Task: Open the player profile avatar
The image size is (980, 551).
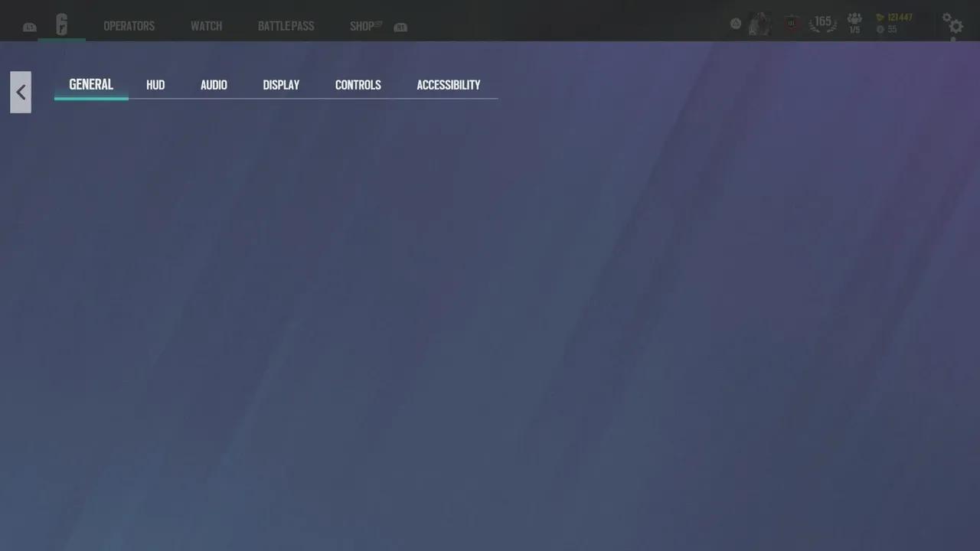Action: point(759,24)
